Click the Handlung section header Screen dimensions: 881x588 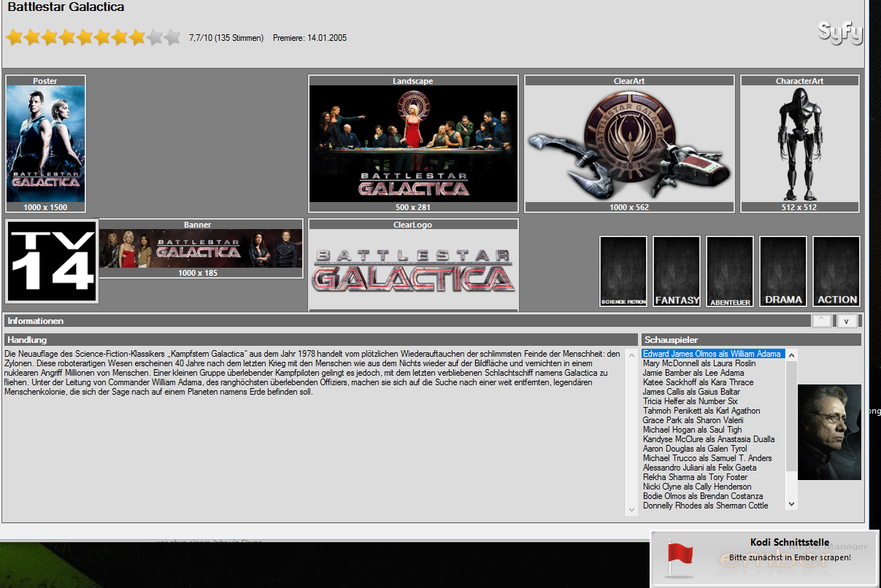pos(321,340)
